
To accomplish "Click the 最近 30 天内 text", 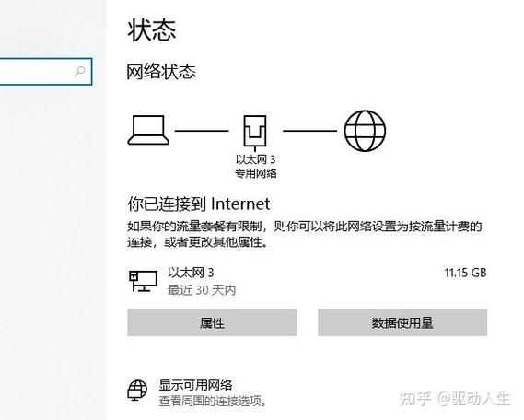I will coord(202,290).
